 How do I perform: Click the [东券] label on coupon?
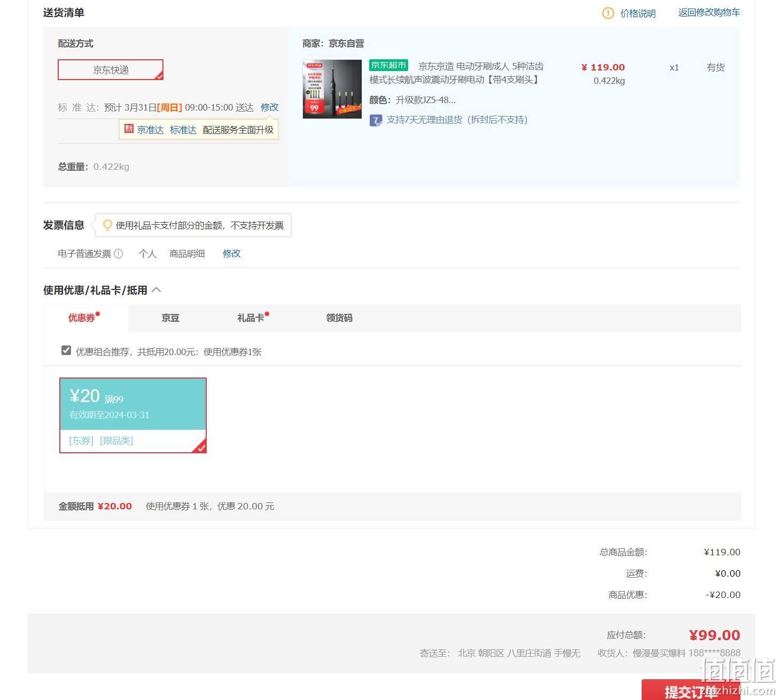81,441
